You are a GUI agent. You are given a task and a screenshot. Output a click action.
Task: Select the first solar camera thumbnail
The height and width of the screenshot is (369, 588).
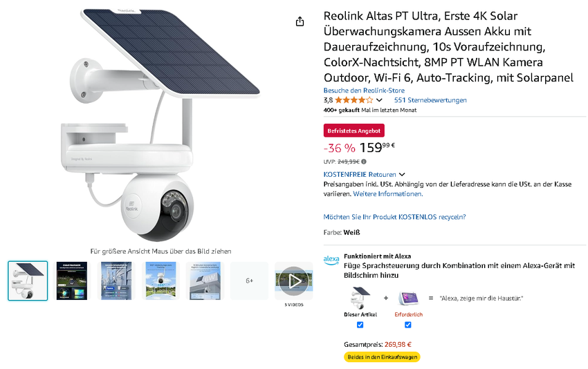point(28,281)
